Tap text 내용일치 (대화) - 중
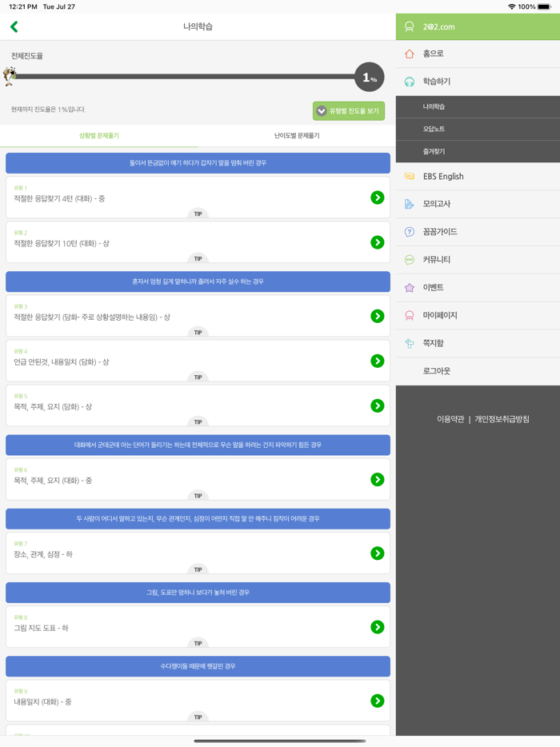 point(42,702)
